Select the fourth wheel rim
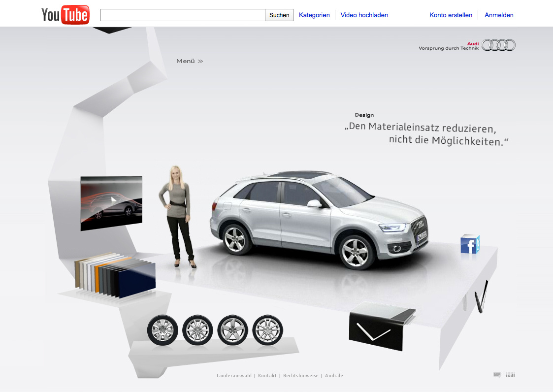 point(267,330)
